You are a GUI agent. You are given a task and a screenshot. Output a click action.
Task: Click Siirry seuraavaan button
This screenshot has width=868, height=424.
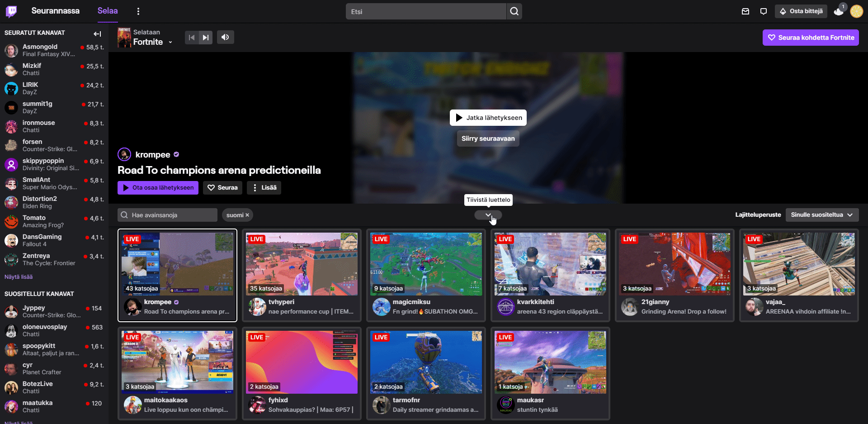pos(488,138)
